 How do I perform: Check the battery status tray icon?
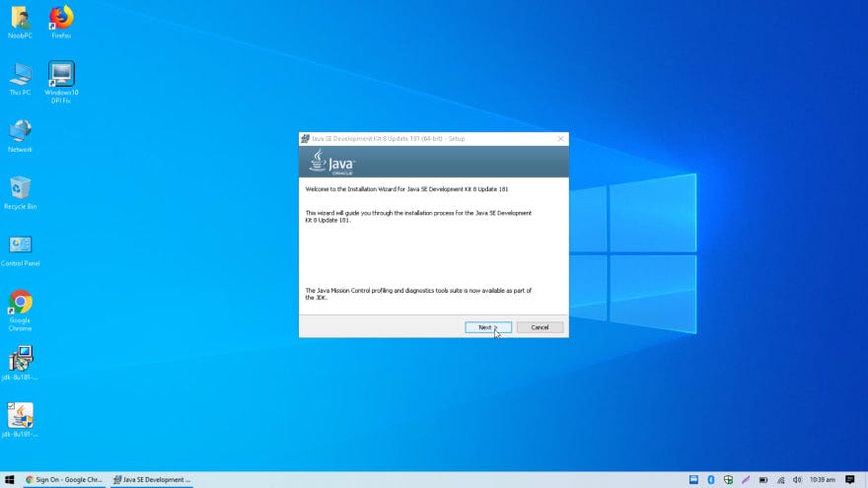tap(762, 480)
